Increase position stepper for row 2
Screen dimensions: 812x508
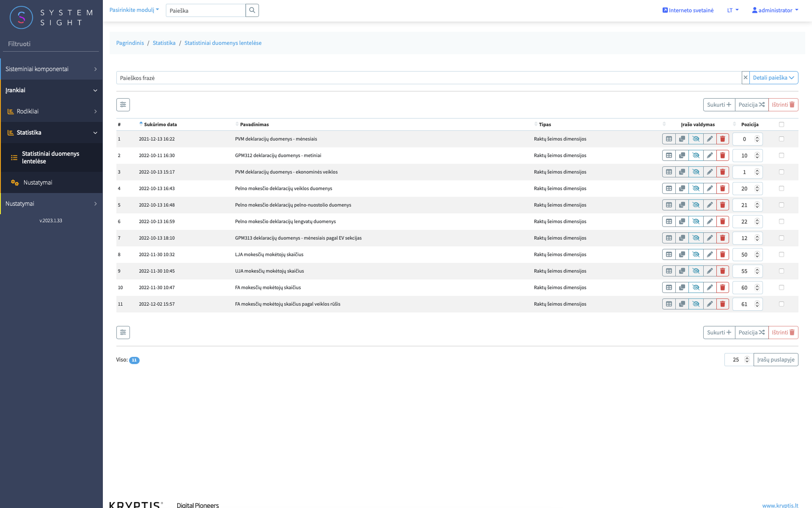tap(757, 153)
